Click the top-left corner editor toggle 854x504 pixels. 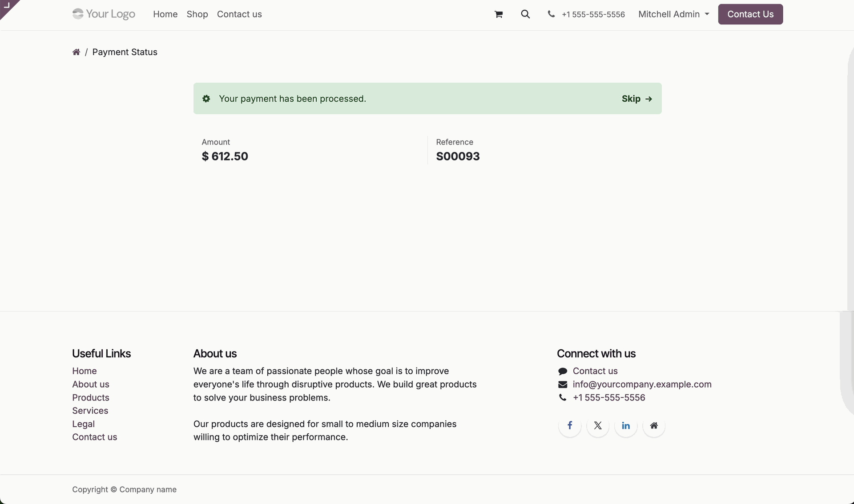7,6
